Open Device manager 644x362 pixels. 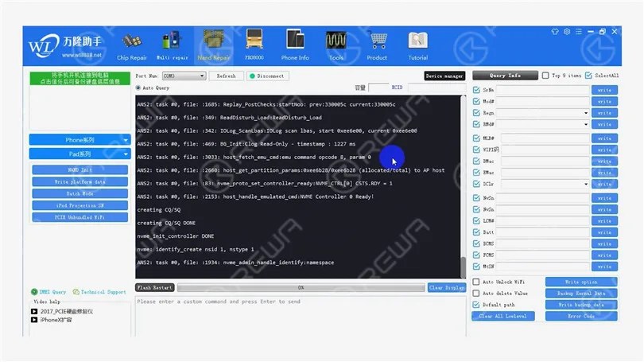[444, 76]
